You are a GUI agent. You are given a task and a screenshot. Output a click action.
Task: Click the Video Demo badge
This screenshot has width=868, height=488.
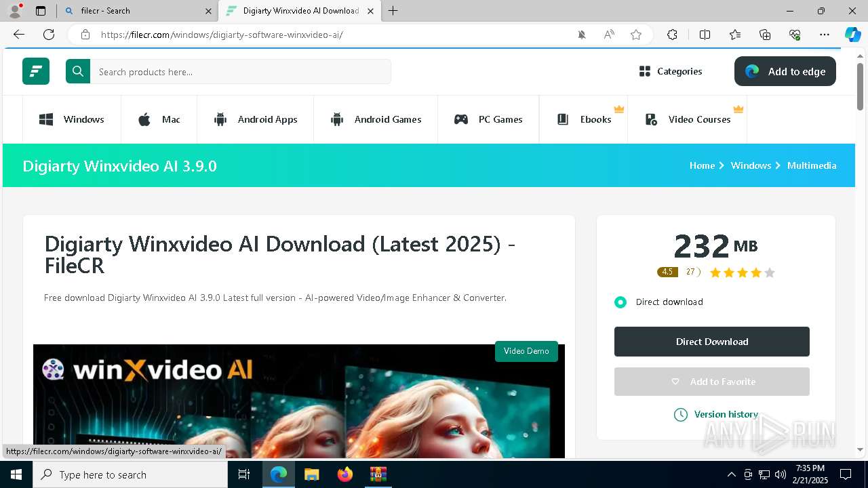pos(526,351)
